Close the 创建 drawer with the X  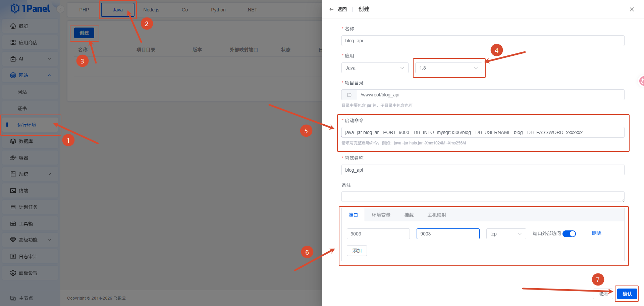(x=632, y=9)
